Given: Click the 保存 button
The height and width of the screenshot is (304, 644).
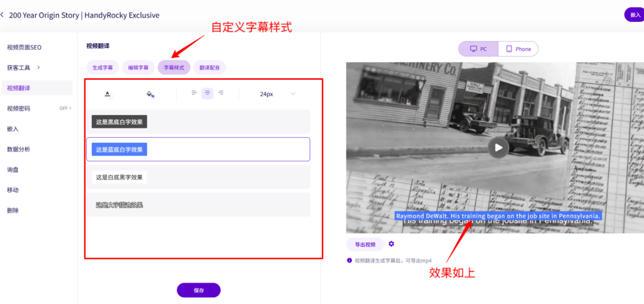Looking at the screenshot, I should tap(199, 290).
